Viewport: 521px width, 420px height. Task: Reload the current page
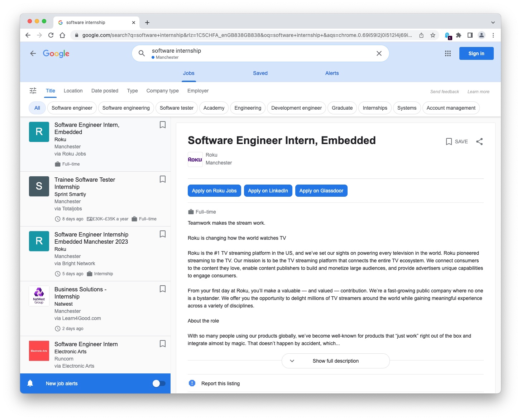click(51, 35)
